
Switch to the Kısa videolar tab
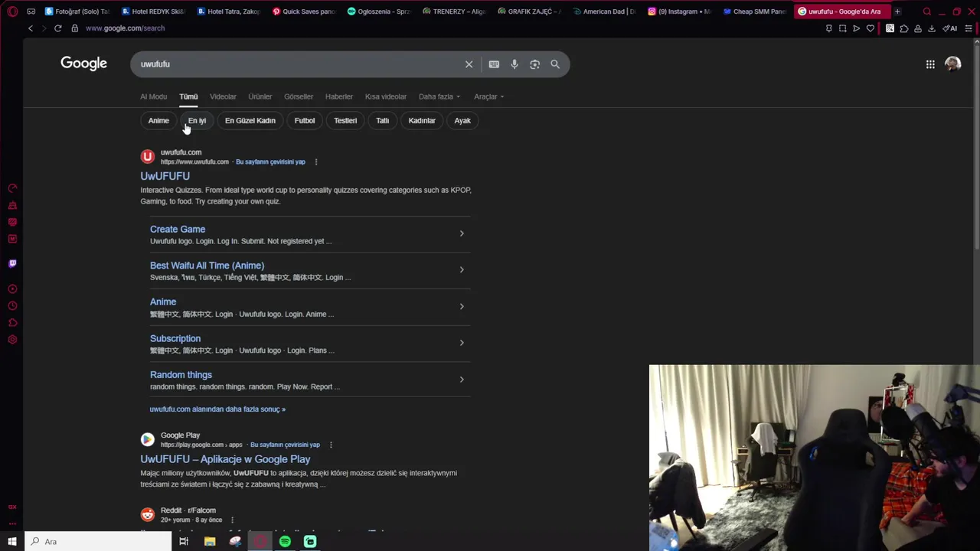pos(385,96)
